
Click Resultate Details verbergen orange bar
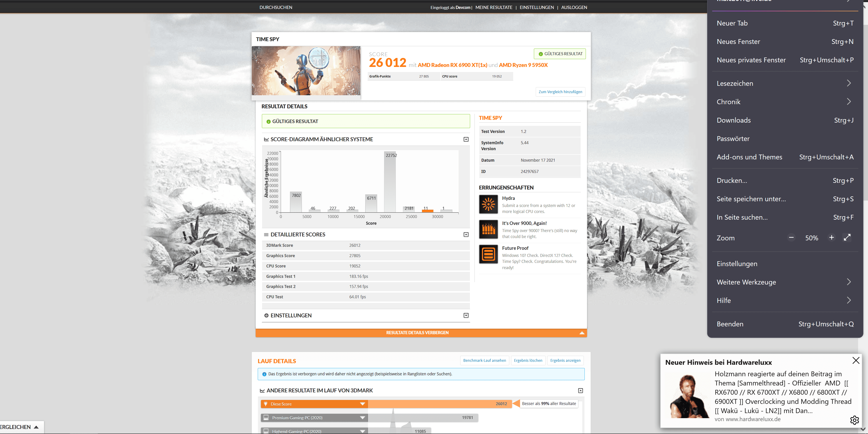pos(421,333)
